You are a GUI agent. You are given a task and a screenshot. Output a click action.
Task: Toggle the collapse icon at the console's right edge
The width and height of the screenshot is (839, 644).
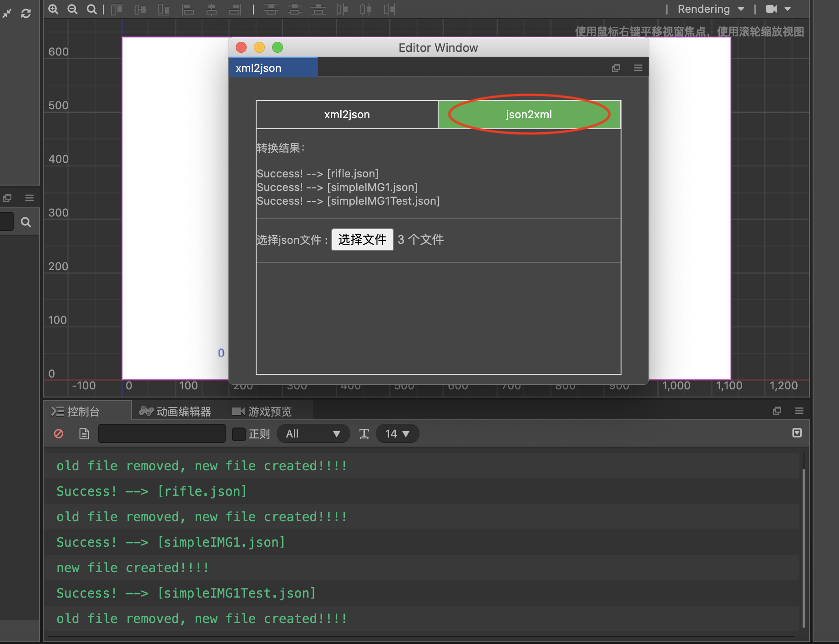pos(797,433)
